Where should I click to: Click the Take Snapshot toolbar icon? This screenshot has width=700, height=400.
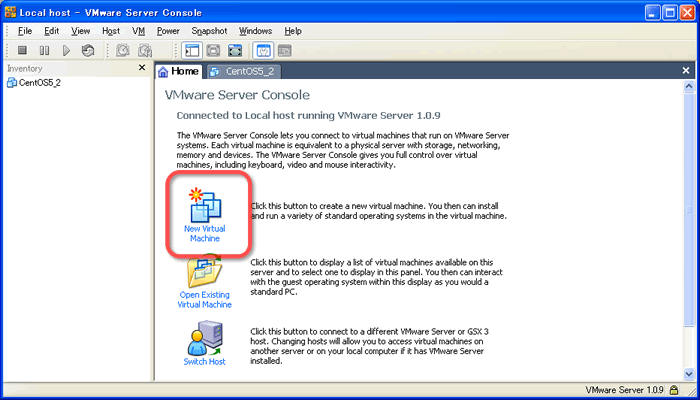(122, 50)
